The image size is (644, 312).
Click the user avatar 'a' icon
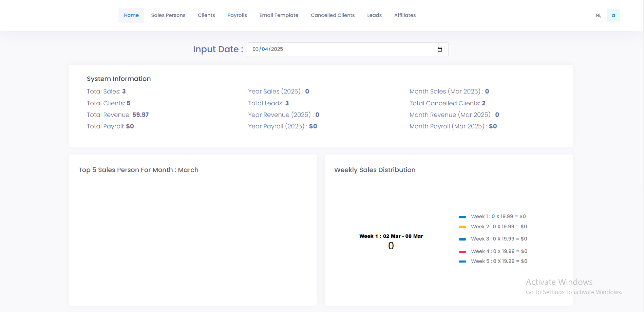(613, 16)
